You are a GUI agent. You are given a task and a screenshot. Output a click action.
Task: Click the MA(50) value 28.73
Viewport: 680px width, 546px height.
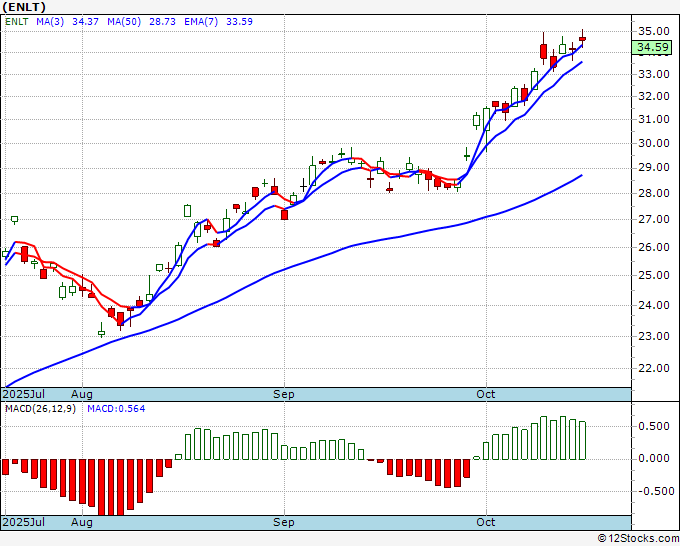pyautogui.click(x=162, y=22)
